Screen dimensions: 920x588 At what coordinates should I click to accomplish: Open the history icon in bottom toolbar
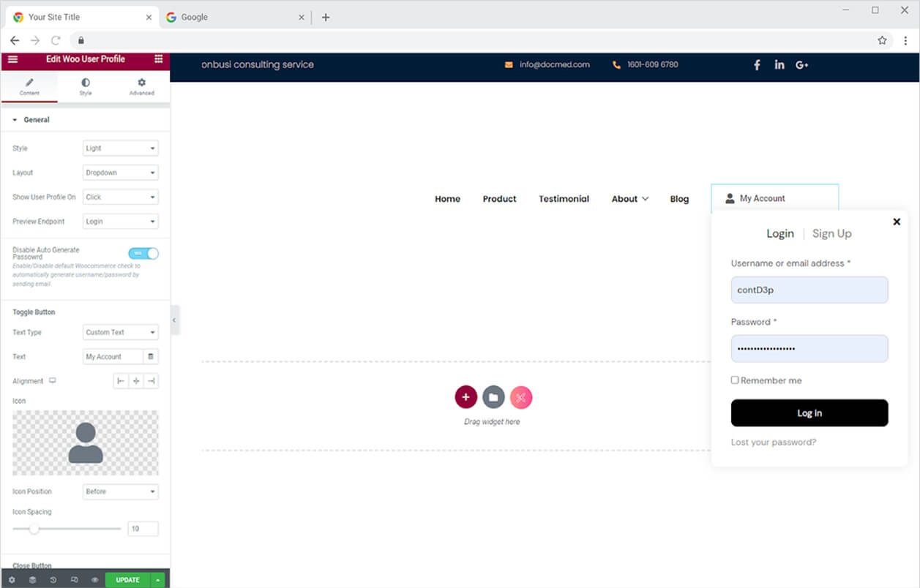53,580
